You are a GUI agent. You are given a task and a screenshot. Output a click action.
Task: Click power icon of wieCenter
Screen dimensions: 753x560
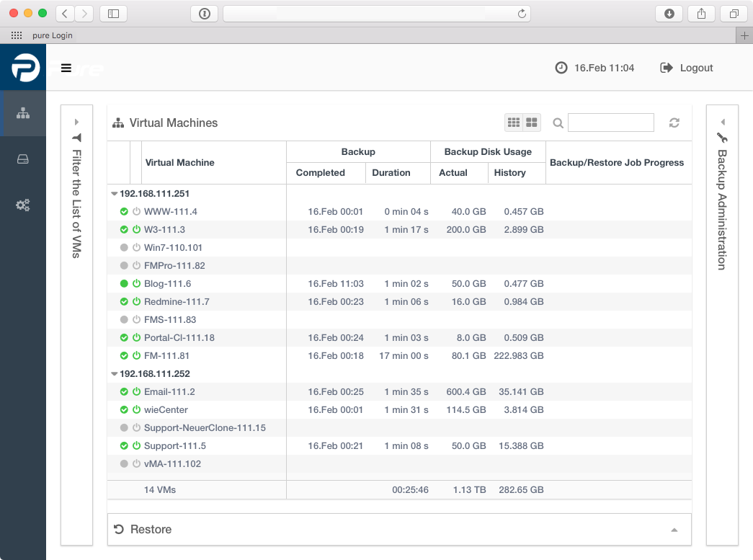tap(136, 409)
